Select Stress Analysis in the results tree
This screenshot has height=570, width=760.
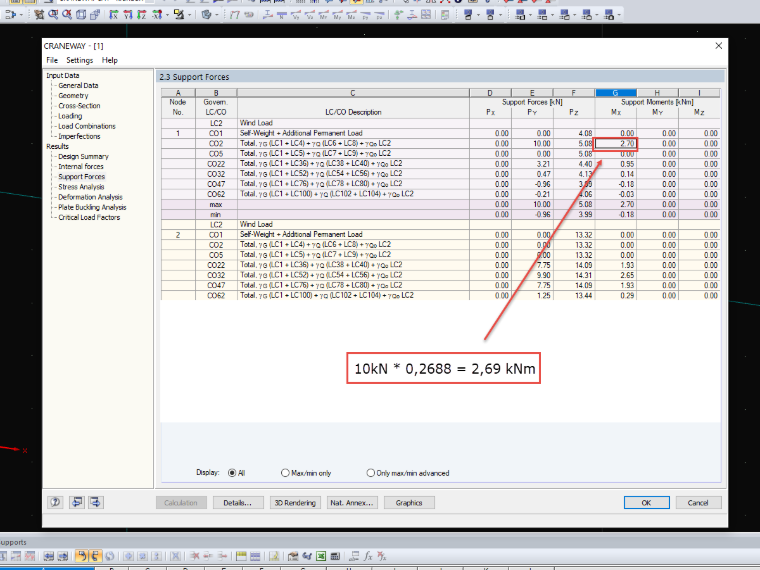pyautogui.click(x=81, y=187)
